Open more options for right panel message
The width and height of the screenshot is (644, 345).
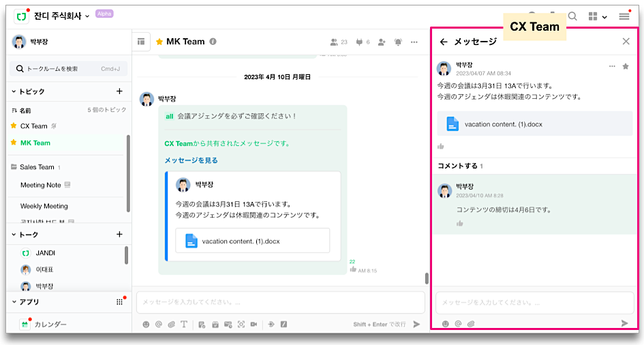click(x=612, y=66)
